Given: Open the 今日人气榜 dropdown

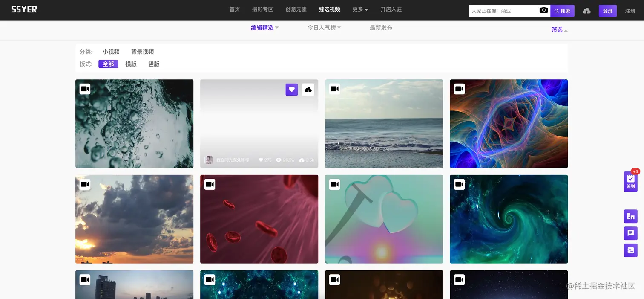Looking at the screenshot, I should click(x=324, y=28).
